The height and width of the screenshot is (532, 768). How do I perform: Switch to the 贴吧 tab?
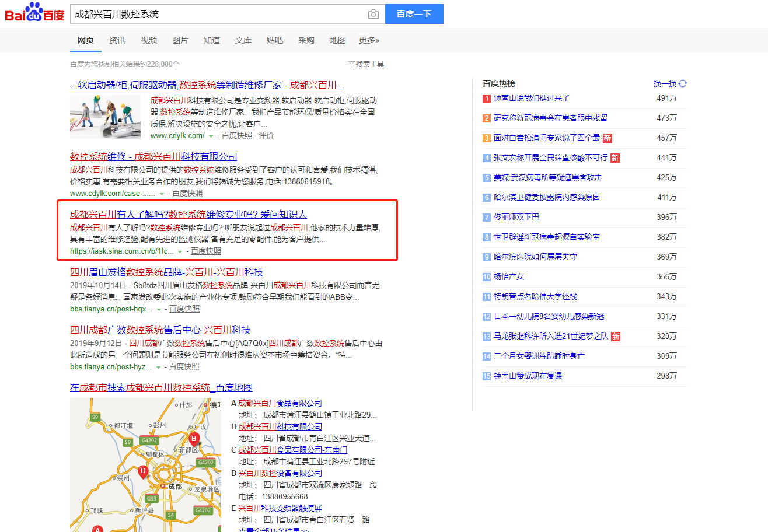click(x=275, y=40)
